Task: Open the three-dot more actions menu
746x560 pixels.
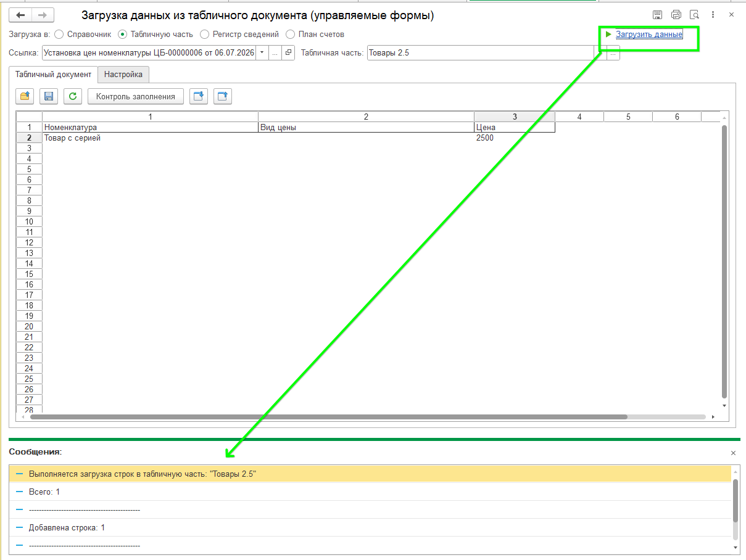Action: pyautogui.click(x=713, y=15)
